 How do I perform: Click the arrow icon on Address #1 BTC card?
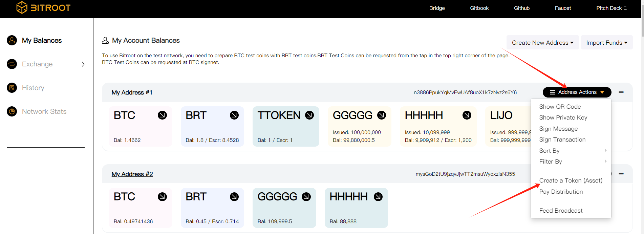[x=162, y=115]
